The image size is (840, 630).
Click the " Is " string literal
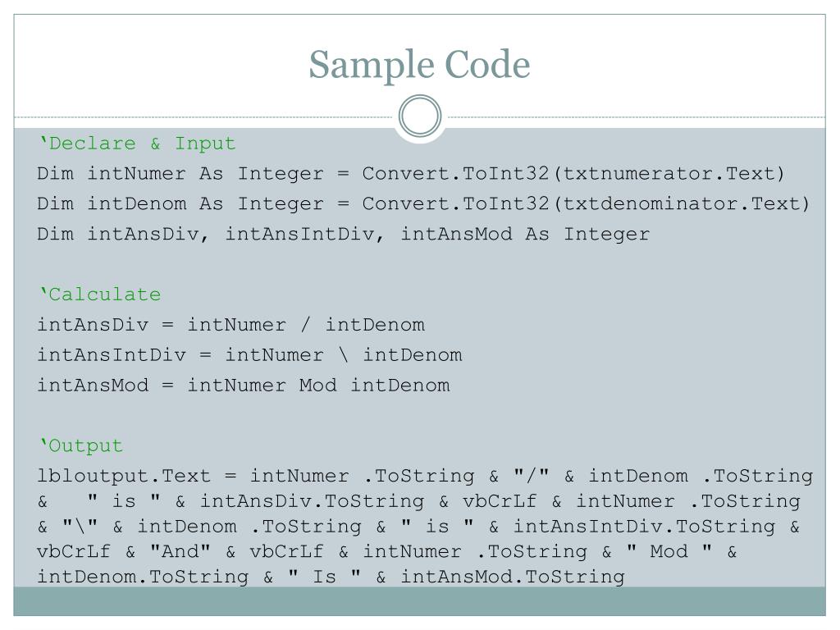324,577
